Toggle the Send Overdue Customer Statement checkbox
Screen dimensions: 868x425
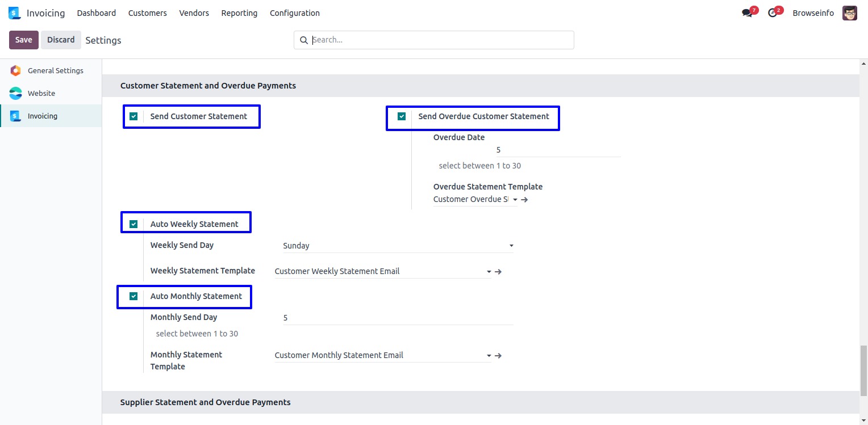click(x=402, y=116)
